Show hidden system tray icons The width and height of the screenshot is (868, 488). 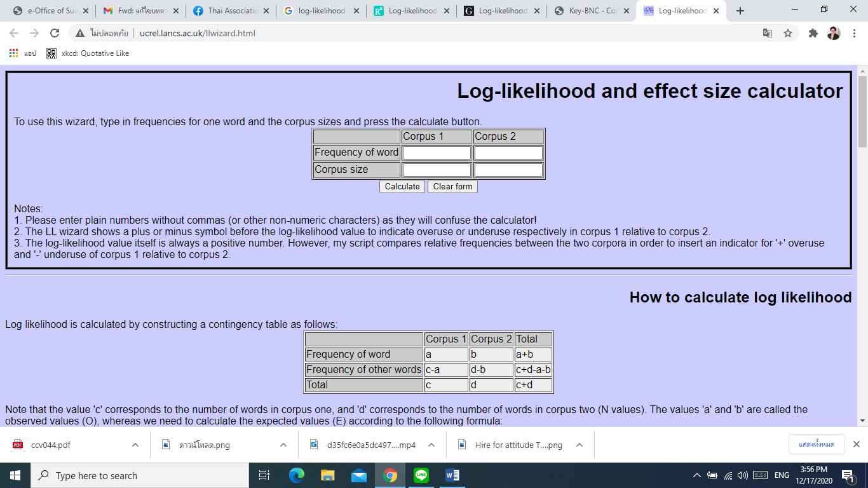tap(697, 475)
